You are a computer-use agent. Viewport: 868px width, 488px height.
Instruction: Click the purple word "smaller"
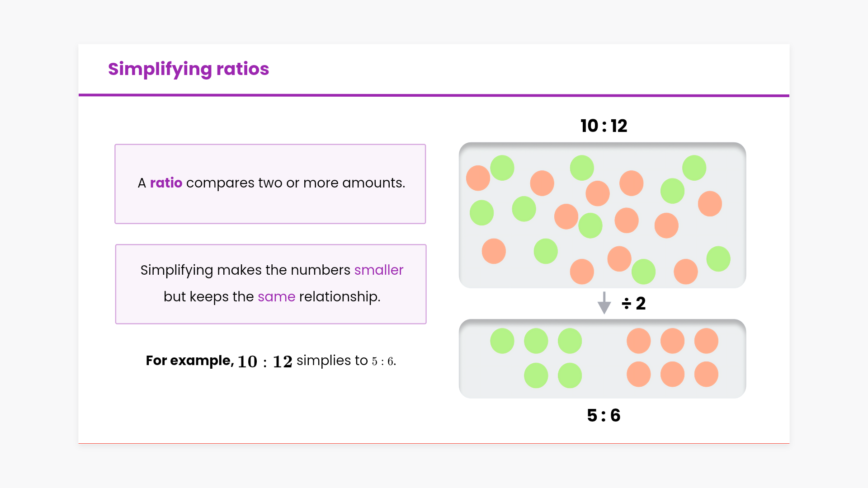[378, 270]
